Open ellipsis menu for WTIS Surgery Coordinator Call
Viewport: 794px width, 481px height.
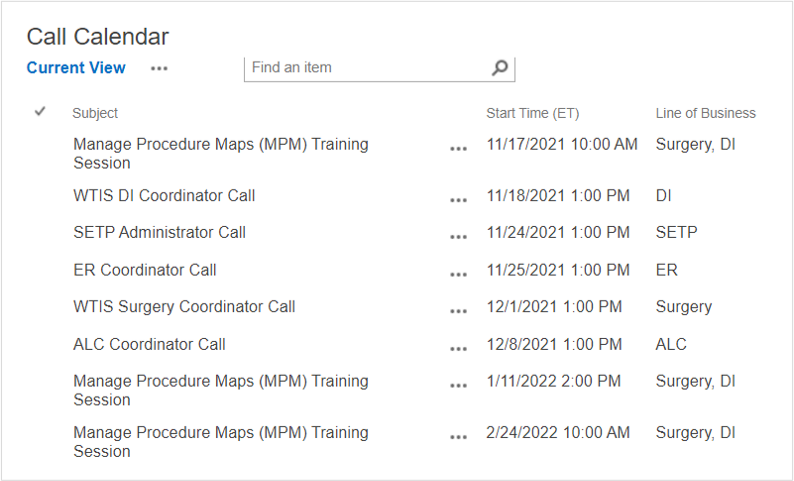458,311
